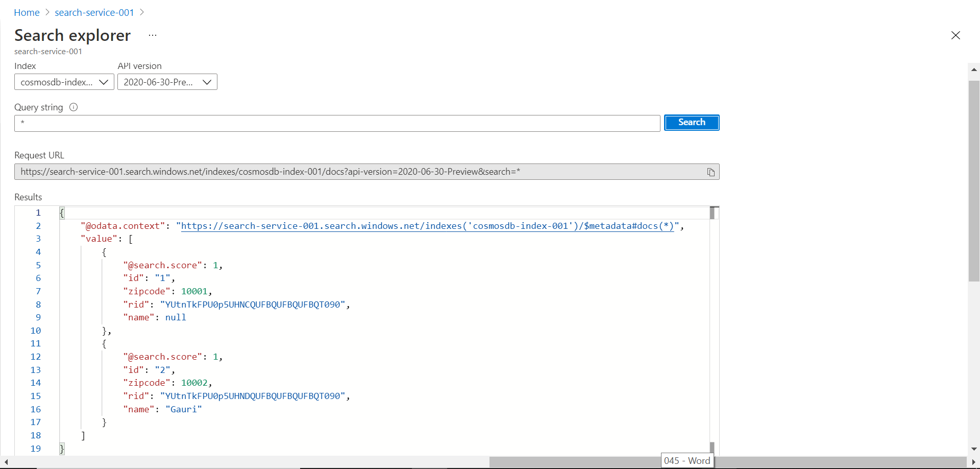This screenshot has height=469, width=980.
Task: Click the "value" key in results
Action: click(x=99, y=239)
